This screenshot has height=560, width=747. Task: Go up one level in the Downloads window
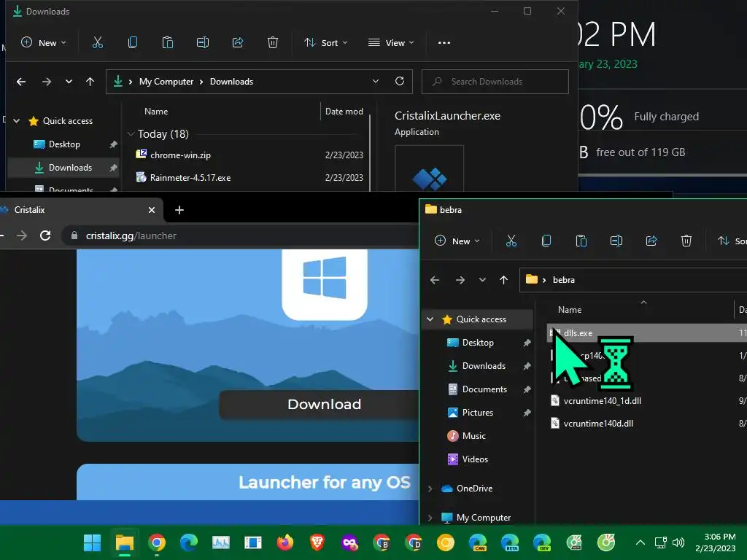90,82
